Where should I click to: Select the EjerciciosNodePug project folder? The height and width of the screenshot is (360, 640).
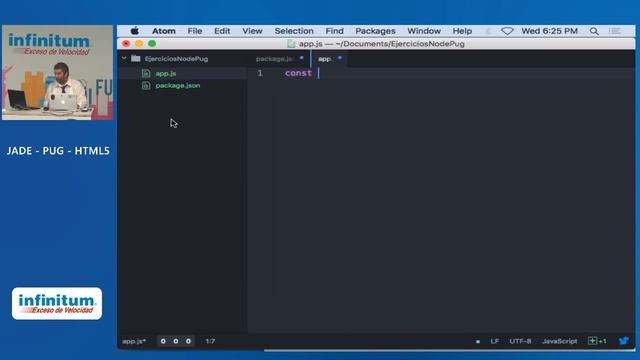point(176,59)
